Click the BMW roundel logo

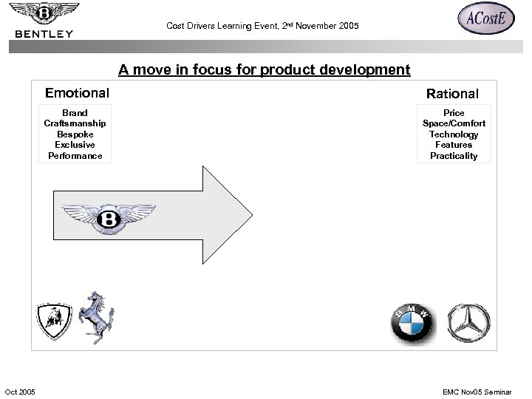(x=412, y=322)
